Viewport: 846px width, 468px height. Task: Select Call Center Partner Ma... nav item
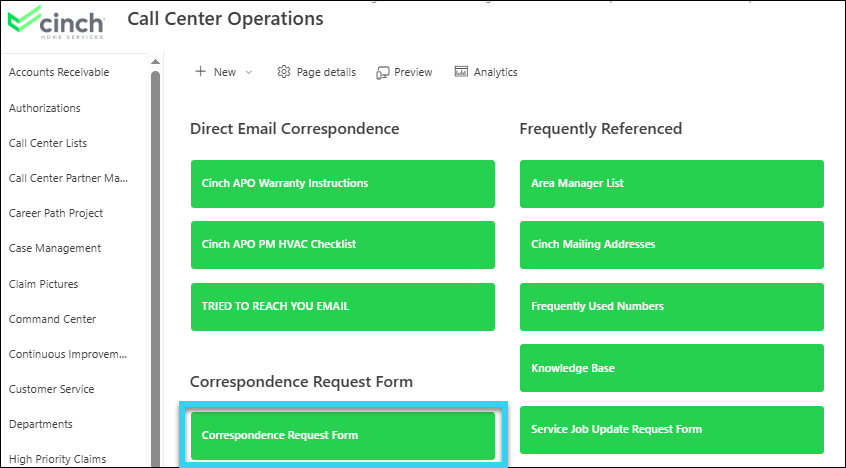(x=69, y=178)
